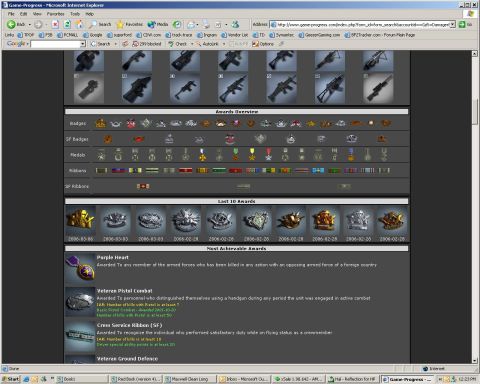The height and width of the screenshot is (384, 480).
Task: Click the Go button beside the address bar
Action: [x=466, y=24]
